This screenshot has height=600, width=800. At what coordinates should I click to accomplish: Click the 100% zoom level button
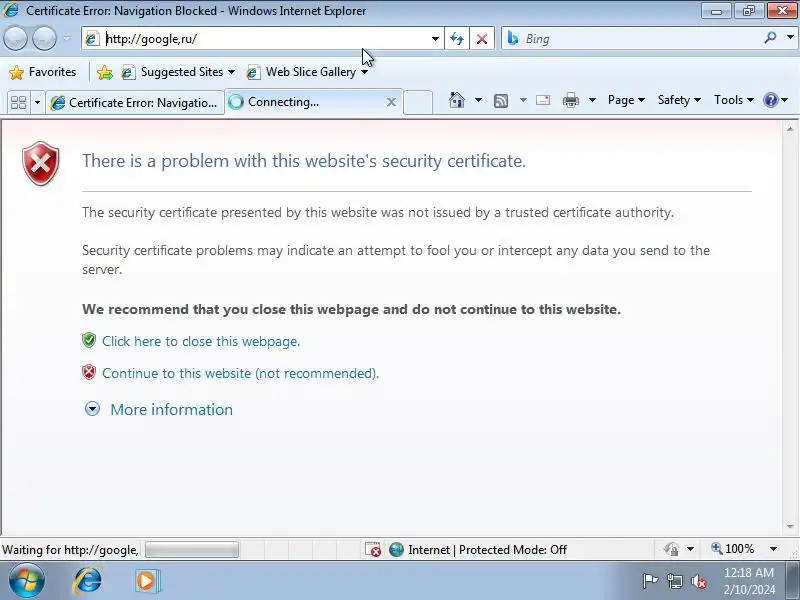click(733, 549)
